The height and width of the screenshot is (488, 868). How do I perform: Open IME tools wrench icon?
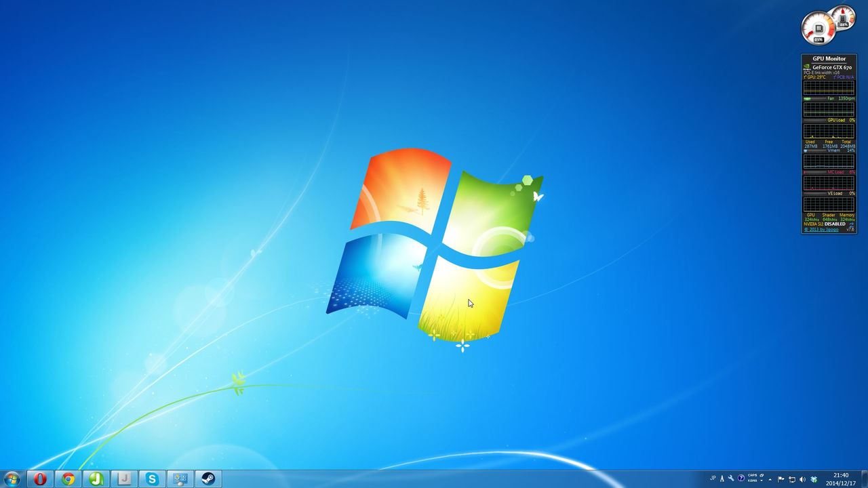(x=731, y=479)
